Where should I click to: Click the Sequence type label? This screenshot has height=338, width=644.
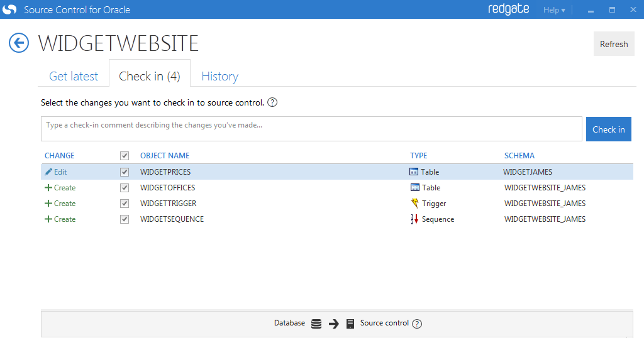pos(438,219)
